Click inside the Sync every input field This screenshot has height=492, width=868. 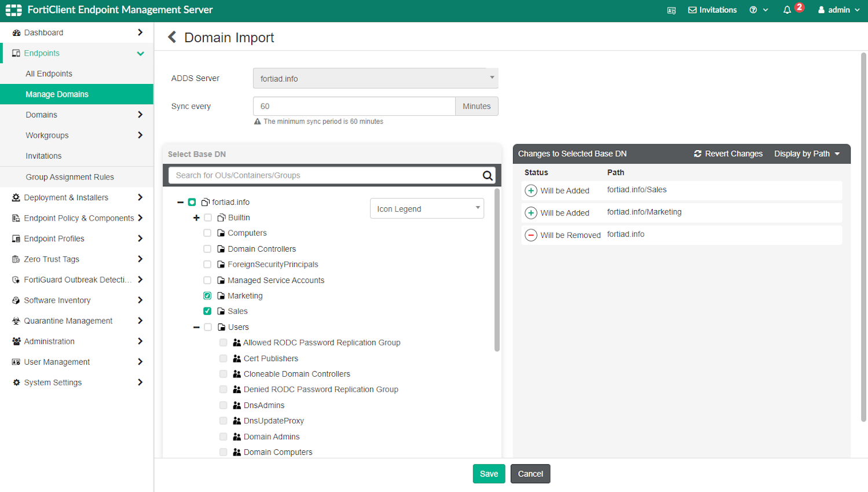(x=353, y=106)
